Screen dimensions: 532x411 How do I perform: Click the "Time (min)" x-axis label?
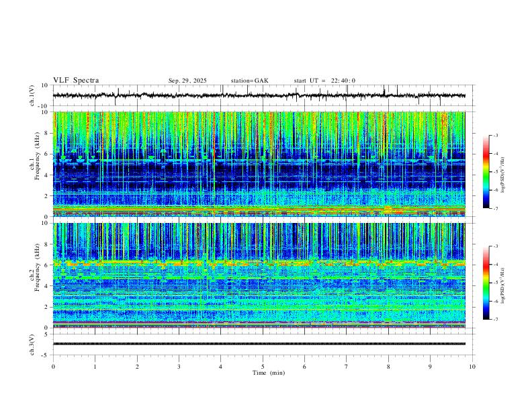click(269, 373)
